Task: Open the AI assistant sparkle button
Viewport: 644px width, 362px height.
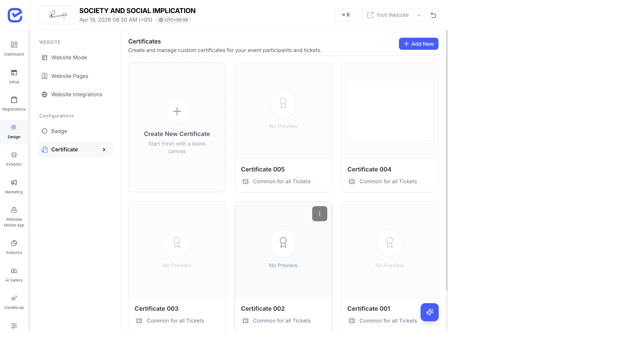Action: click(x=430, y=312)
